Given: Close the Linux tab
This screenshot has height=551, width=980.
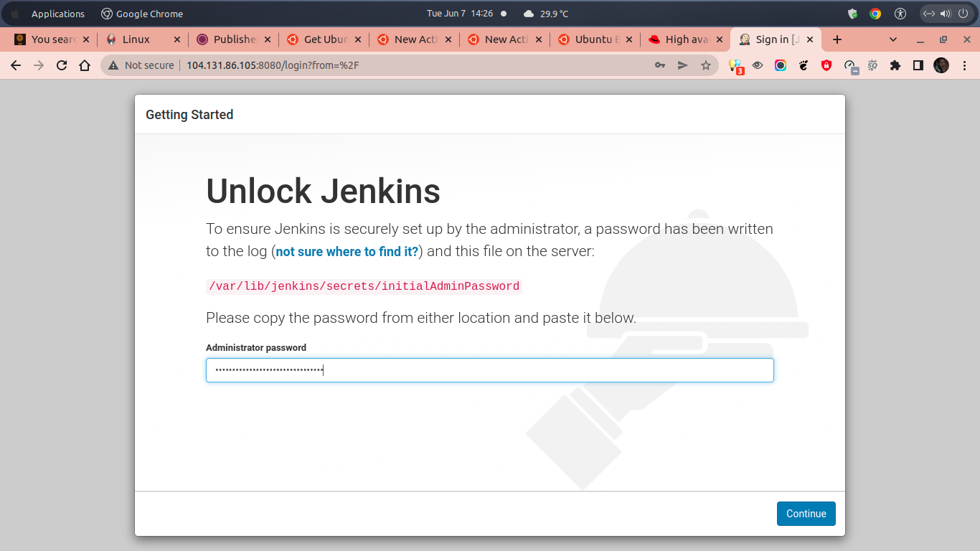Looking at the screenshot, I should [x=177, y=39].
